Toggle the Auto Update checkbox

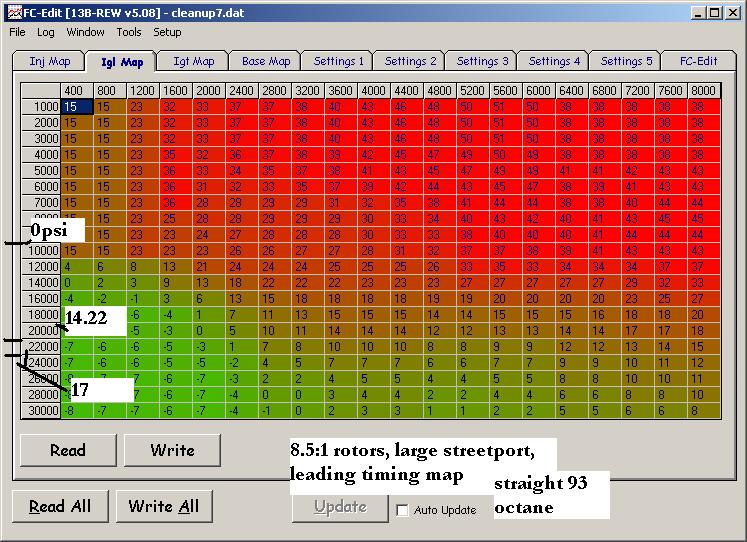(402, 510)
